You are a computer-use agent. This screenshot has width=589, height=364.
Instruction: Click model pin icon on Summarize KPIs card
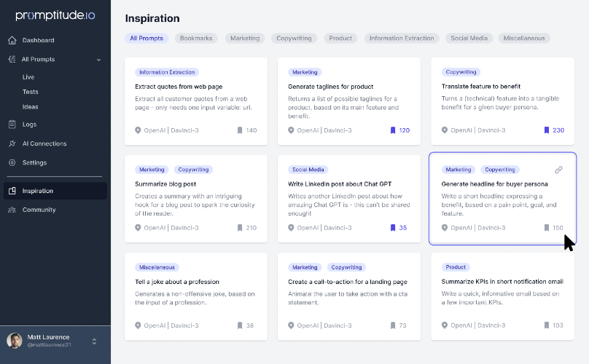point(445,325)
